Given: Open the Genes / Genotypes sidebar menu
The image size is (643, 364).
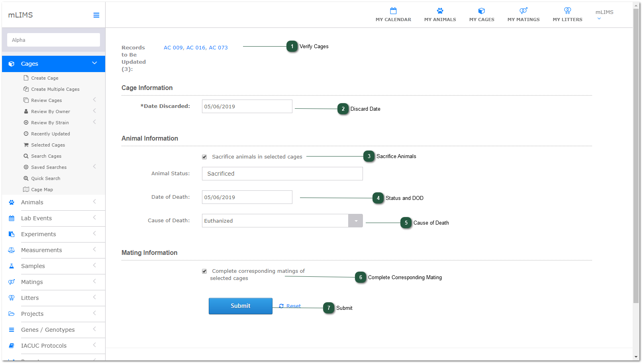Looking at the screenshot, I should pyautogui.click(x=53, y=330).
